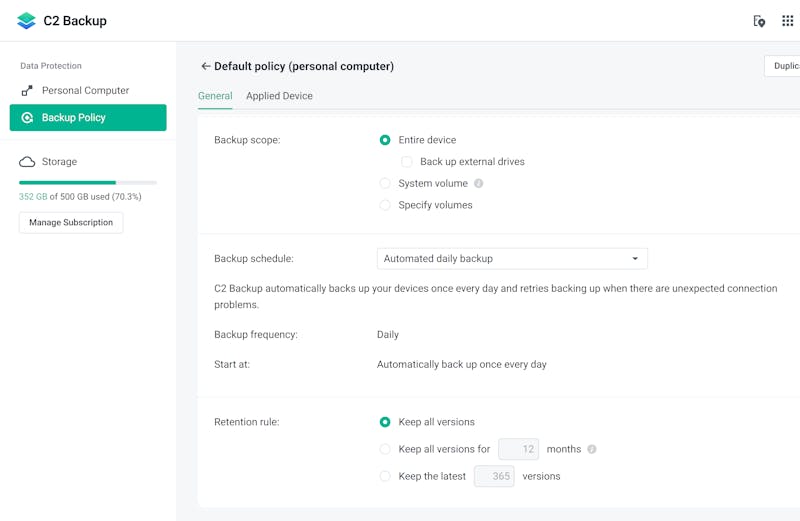The height and width of the screenshot is (521, 800).
Task: Switch to the Applied Device tab
Action: [x=279, y=96]
